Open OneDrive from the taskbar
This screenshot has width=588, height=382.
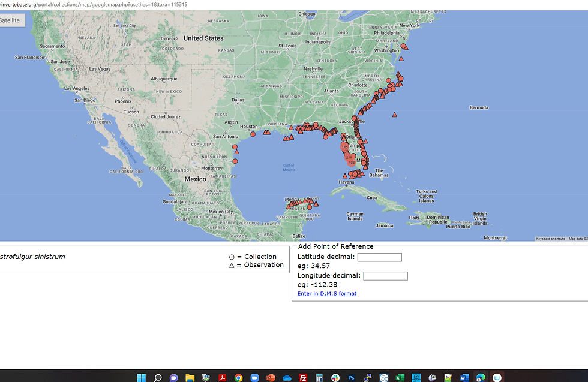tap(287, 377)
